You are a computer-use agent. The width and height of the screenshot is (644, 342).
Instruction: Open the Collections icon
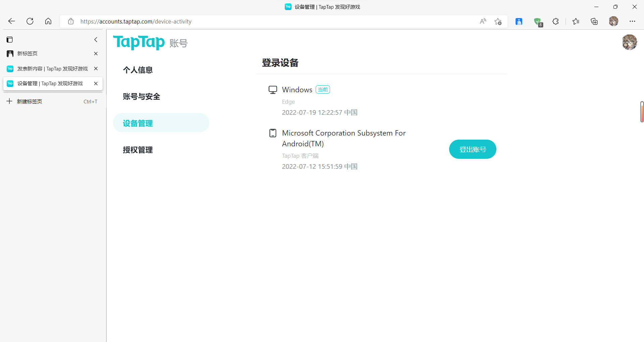pos(594,21)
